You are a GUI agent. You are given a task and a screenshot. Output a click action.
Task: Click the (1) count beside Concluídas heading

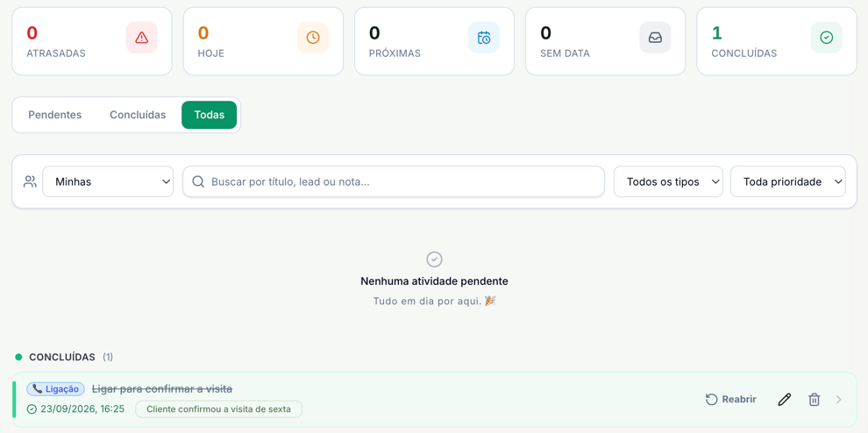point(108,357)
